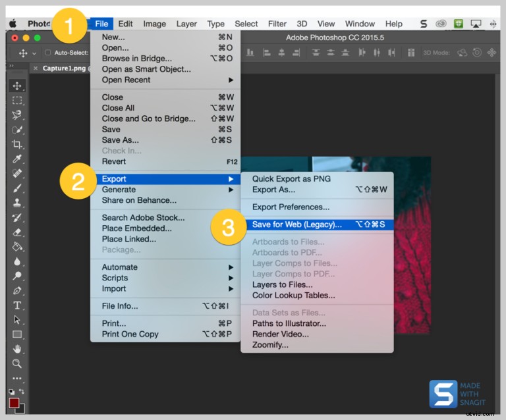Choose Place Embedded...
This screenshot has height=420, width=506.
tap(165, 228)
